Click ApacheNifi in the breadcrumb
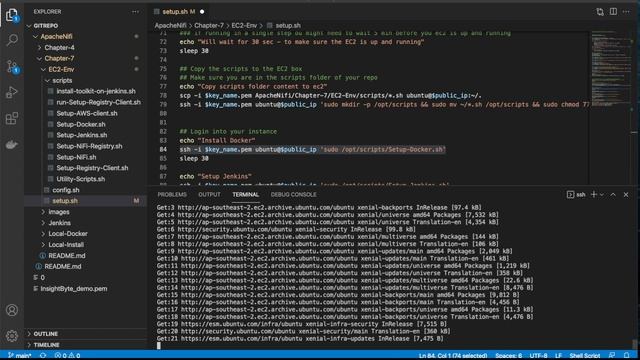 coord(170,25)
